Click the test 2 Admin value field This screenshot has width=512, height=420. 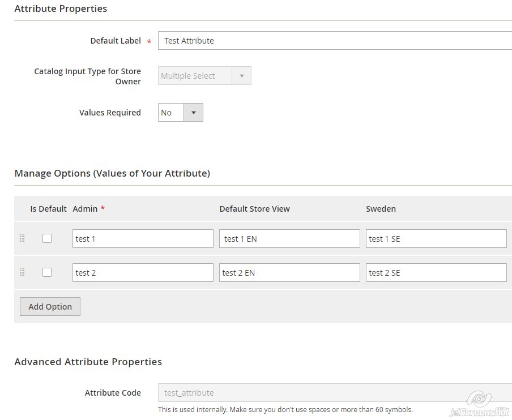pos(142,272)
